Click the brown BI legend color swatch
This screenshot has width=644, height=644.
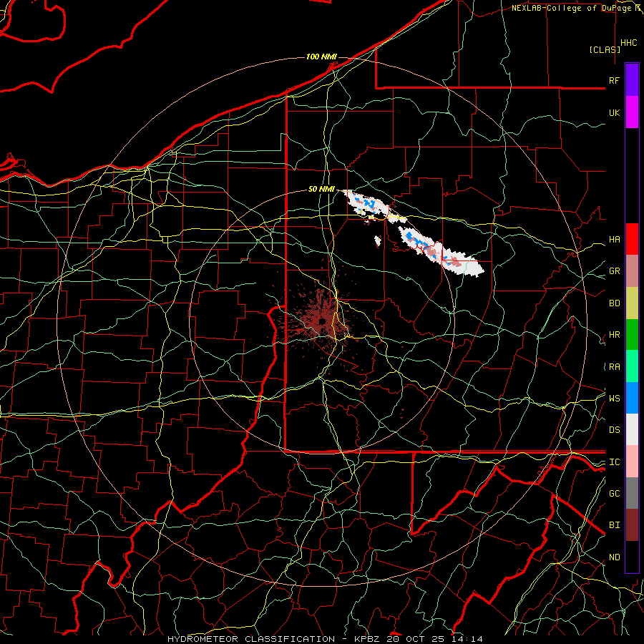632,525
